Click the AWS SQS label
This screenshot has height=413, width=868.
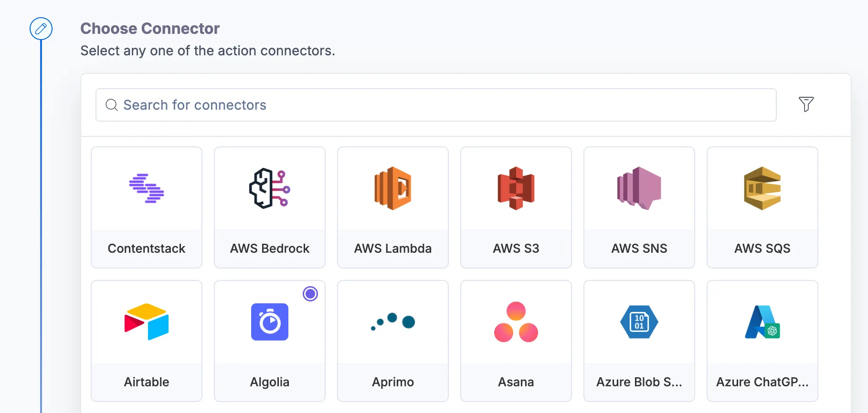pyautogui.click(x=762, y=248)
